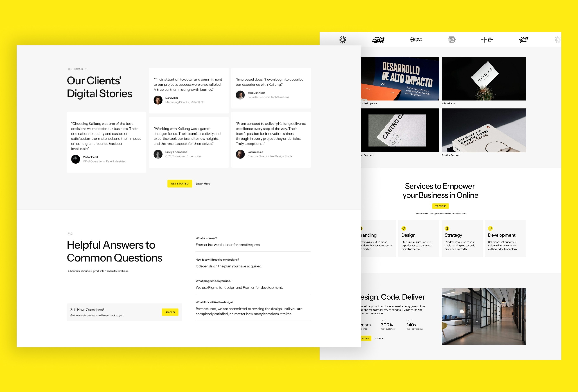Click the GET STARTED button
The image size is (578, 392).
click(180, 183)
